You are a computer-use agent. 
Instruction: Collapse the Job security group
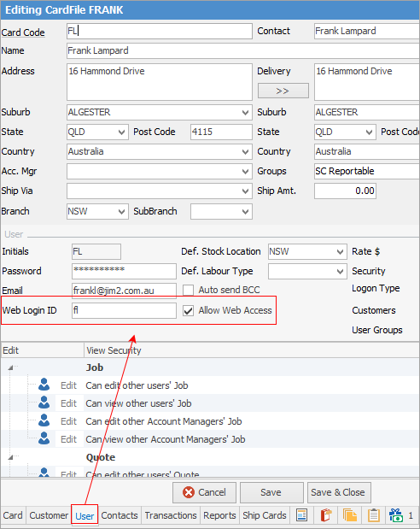(x=11, y=367)
